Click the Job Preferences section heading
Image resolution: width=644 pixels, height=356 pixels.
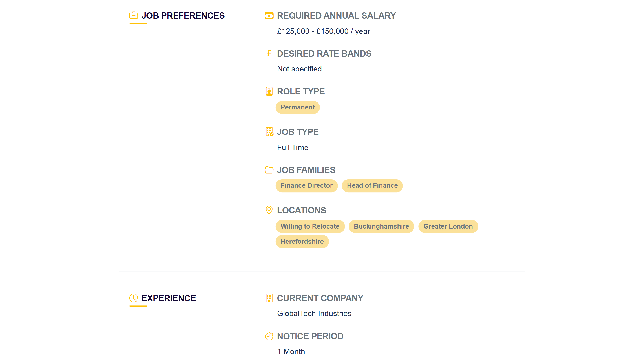pyautogui.click(x=183, y=15)
